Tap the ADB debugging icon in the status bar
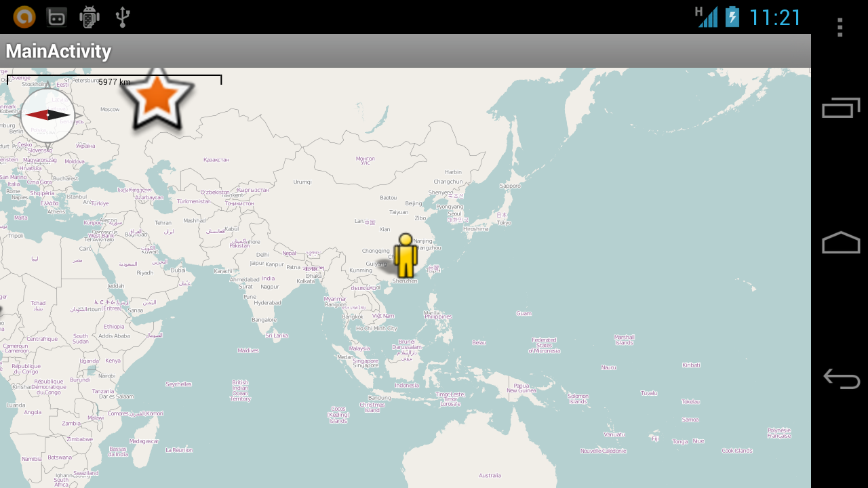 (x=89, y=17)
